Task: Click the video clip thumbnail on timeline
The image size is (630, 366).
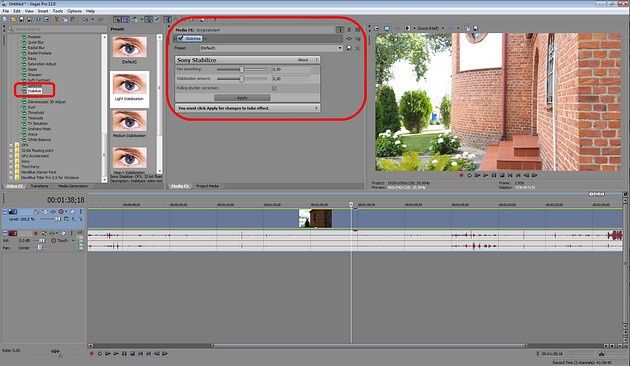Action: (315, 219)
